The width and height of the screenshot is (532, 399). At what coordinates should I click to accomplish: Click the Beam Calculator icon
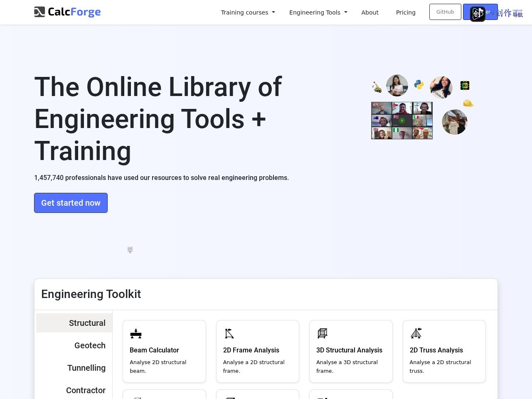click(136, 333)
